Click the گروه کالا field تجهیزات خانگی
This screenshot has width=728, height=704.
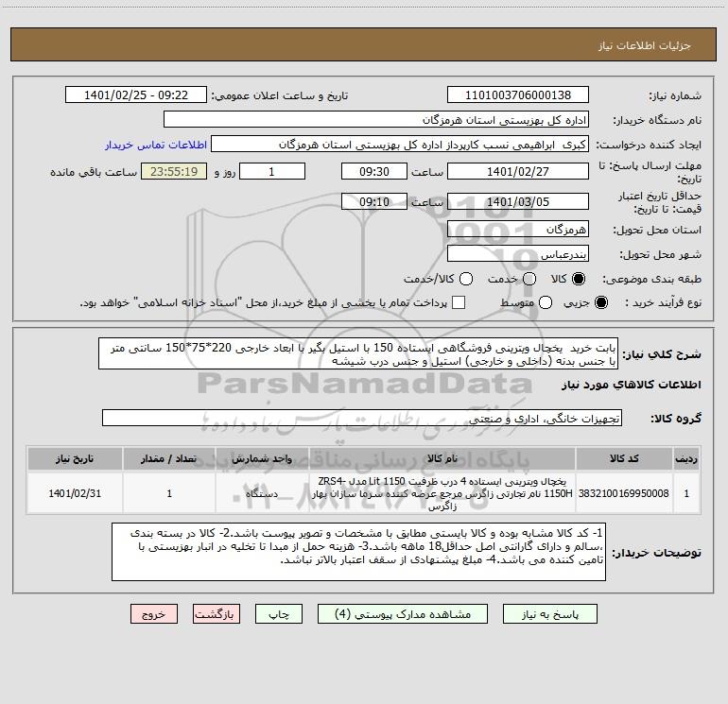point(362,418)
